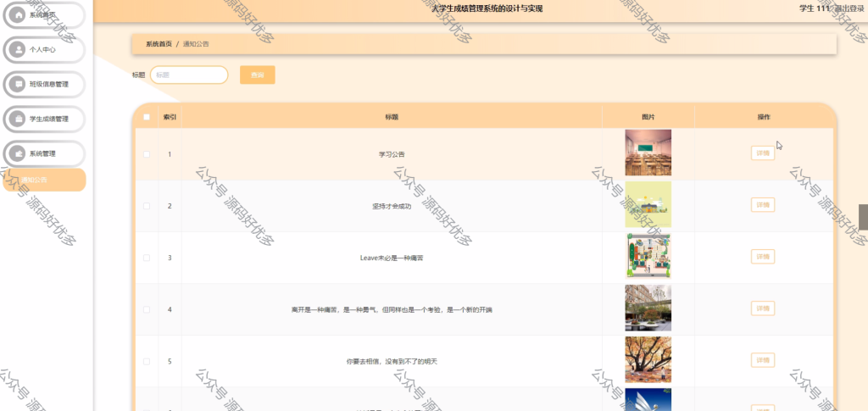The width and height of the screenshot is (868, 411).
Task: Open 详情 for 坚持才会成功
Action: tap(763, 205)
